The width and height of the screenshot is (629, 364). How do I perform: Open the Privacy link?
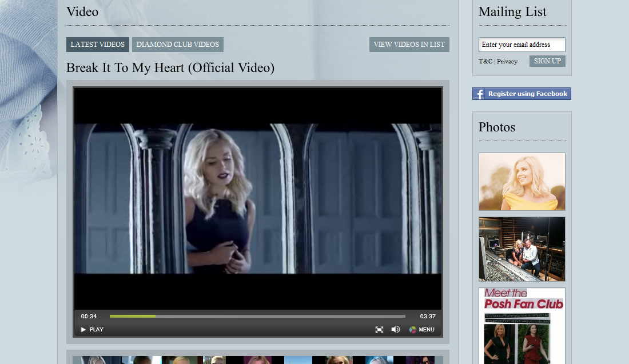coord(507,61)
